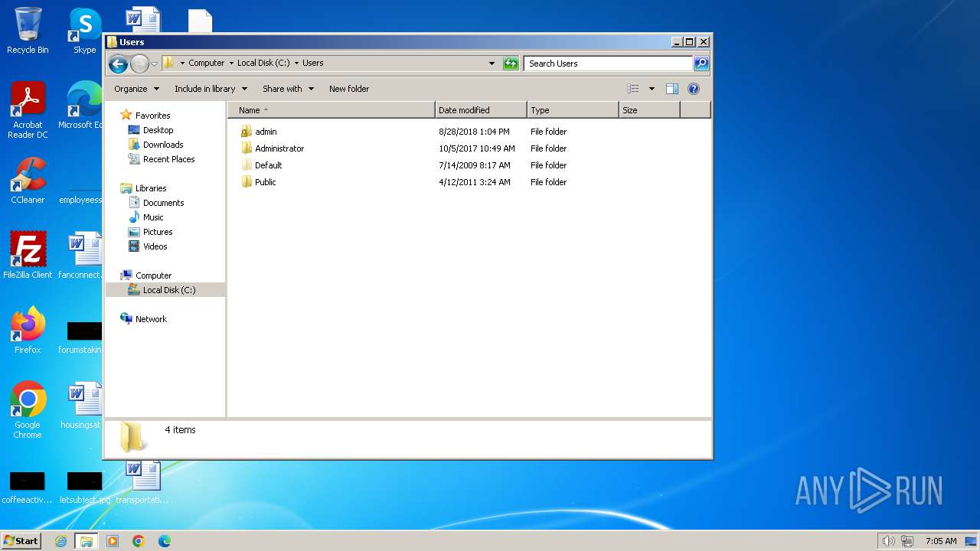
Task: Select the Administrator folder
Action: pos(272,148)
